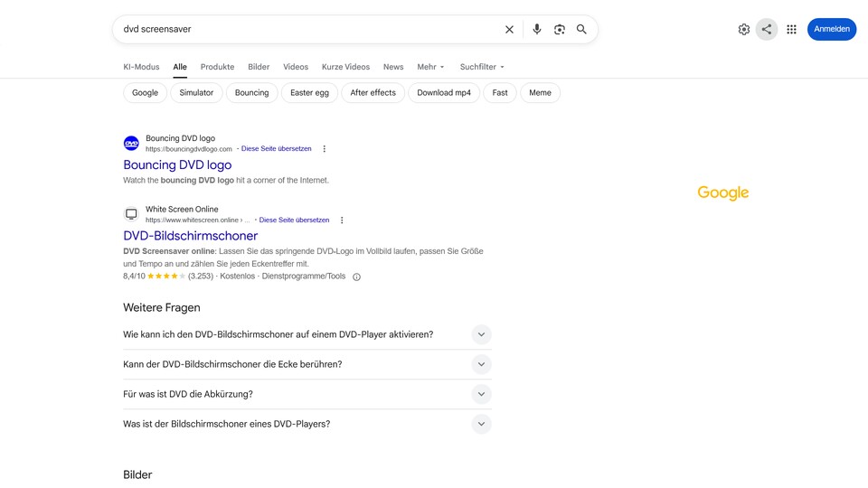
Task: Apply the Fast suggestion chip
Action: tap(500, 93)
